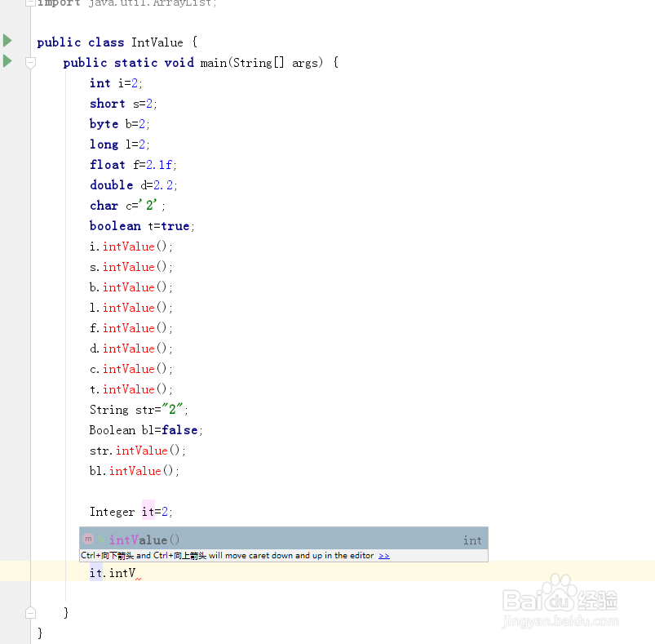
Task: Click on line 'Boolean bl=false;'
Action: 146,430
